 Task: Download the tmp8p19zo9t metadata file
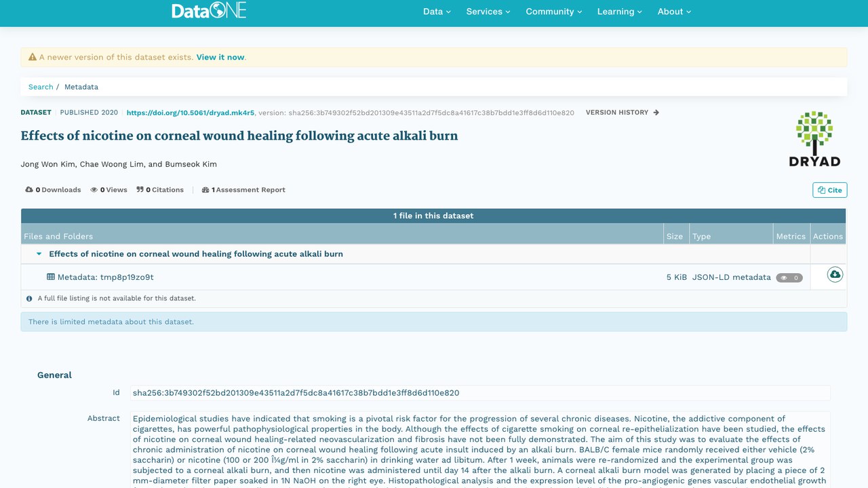(835, 274)
